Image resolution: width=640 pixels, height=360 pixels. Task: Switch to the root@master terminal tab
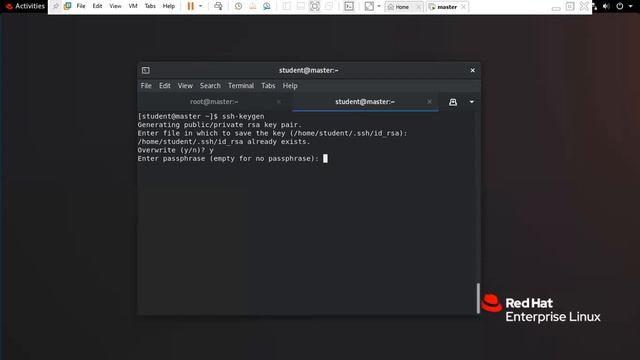coord(214,102)
